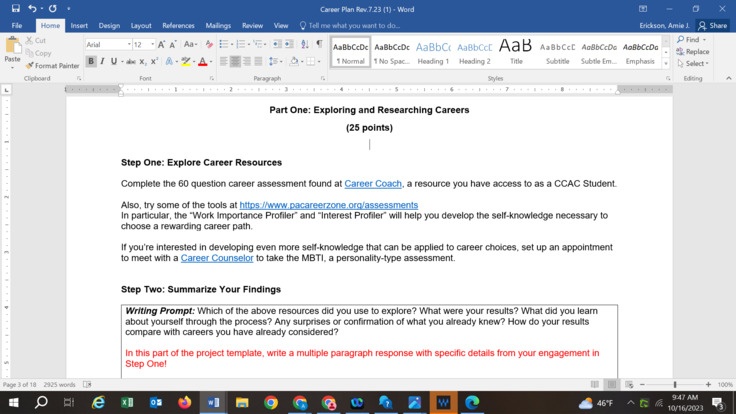The width and height of the screenshot is (736, 414).
Task: Apply a bulleted list to the paragraph
Action: pyautogui.click(x=223, y=45)
